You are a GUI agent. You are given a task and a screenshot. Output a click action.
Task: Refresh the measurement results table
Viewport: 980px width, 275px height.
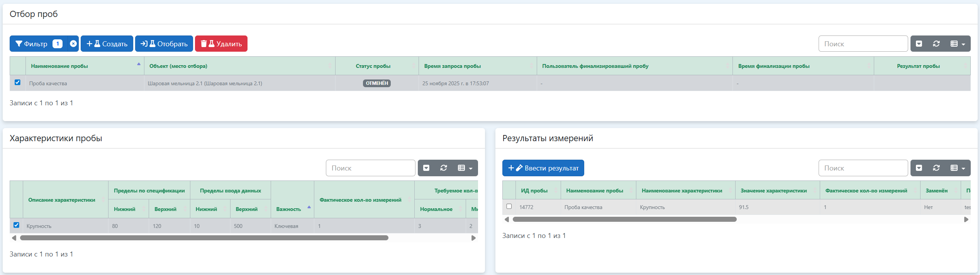(936, 168)
